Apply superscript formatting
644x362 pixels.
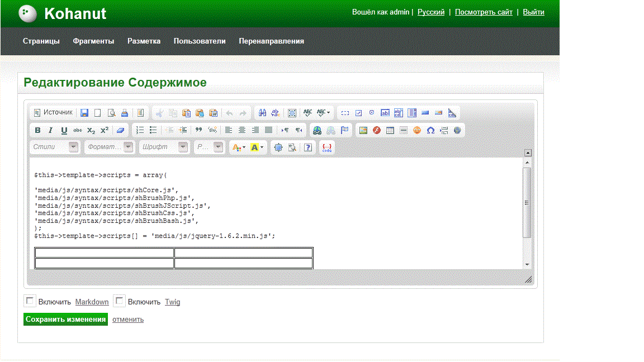tap(105, 130)
